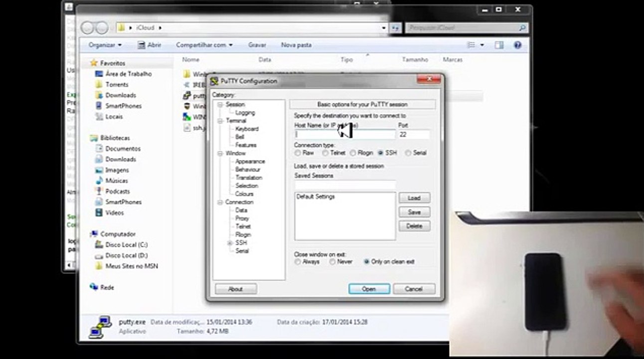Open Disco Local (C:) drive

(x=126, y=245)
